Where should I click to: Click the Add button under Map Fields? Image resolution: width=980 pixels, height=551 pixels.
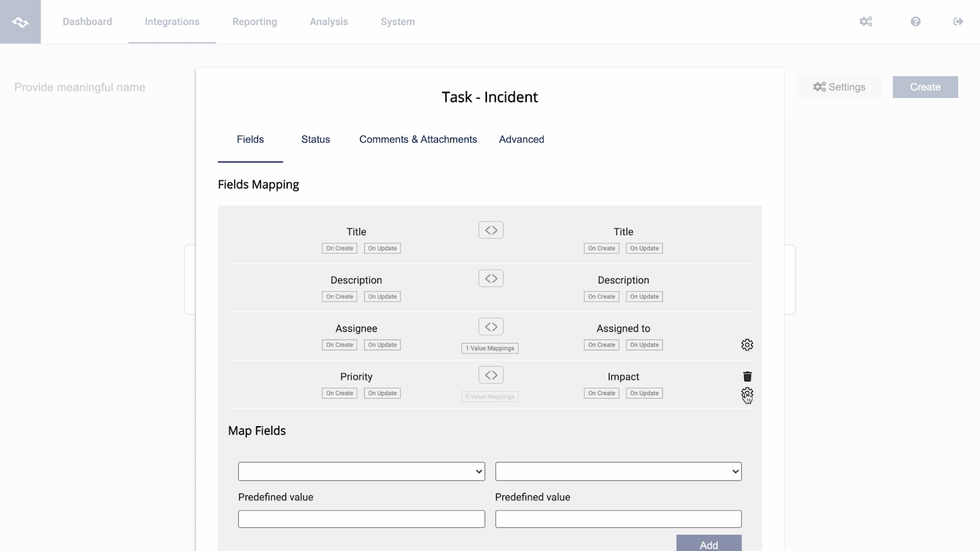(708, 544)
